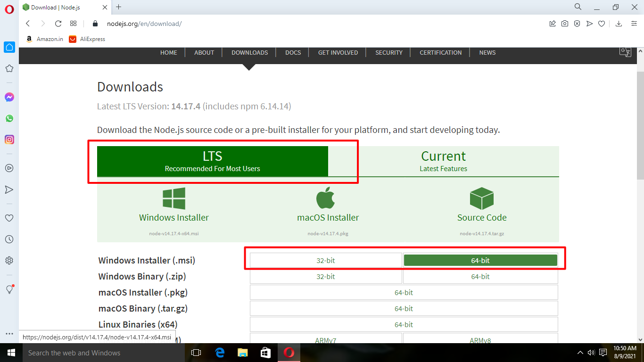Download Windows Installer .msi 64-bit

click(x=480, y=260)
